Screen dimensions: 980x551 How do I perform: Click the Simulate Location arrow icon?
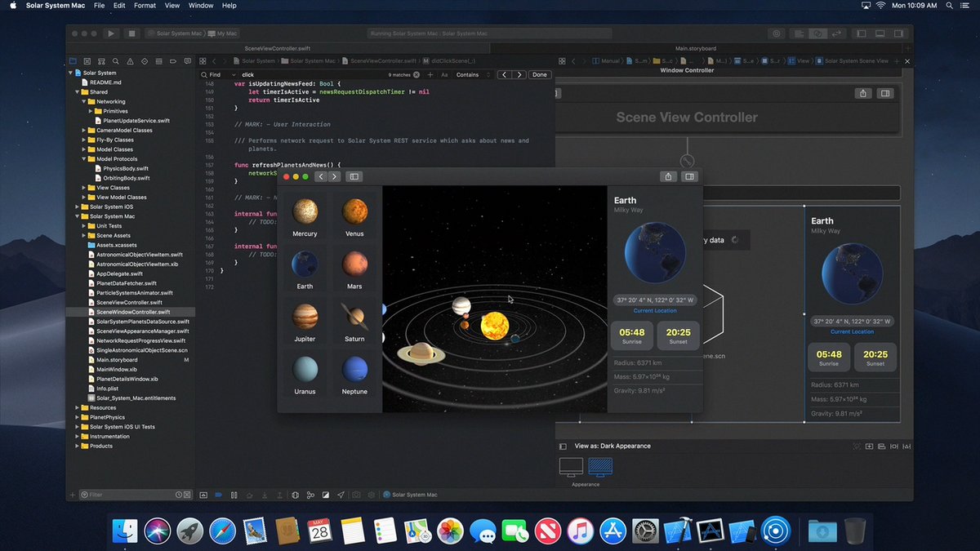[x=341, y=494]
